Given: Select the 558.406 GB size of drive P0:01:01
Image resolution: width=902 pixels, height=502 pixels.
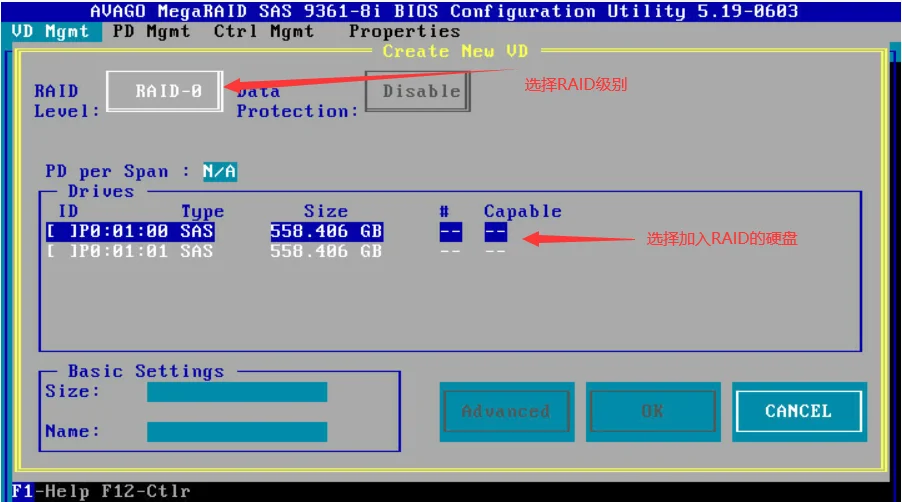Looking at the screenshot, I should [326, 251].
